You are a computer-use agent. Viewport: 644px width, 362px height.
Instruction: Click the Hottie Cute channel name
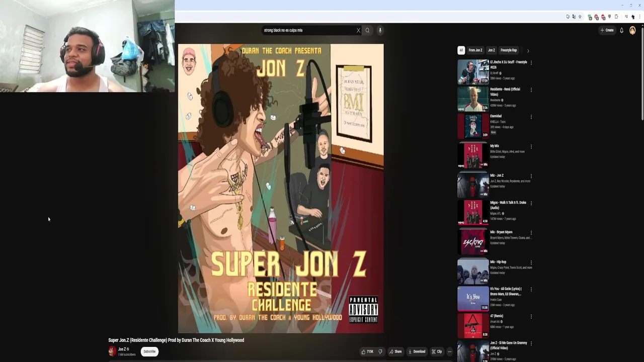coord(496,300)
